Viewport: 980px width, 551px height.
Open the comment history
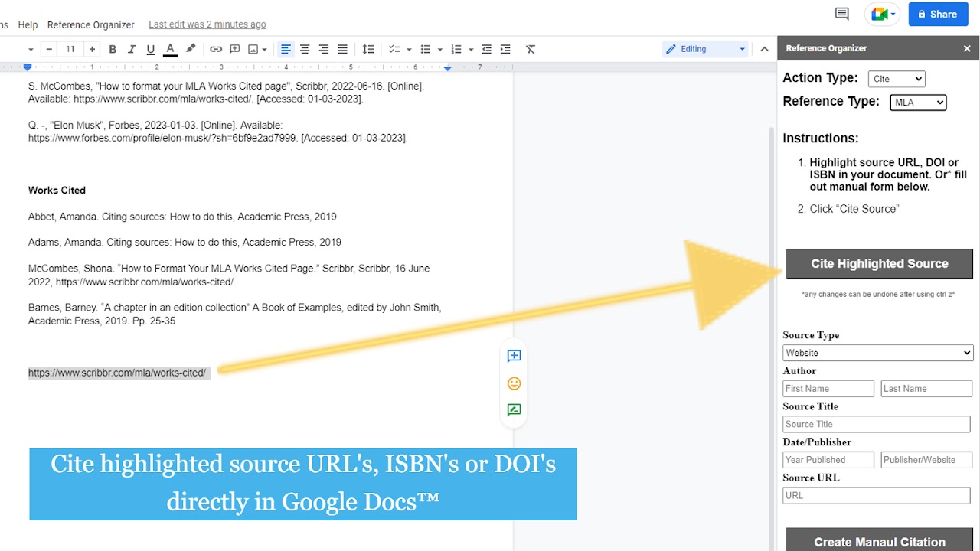[842, 14]
